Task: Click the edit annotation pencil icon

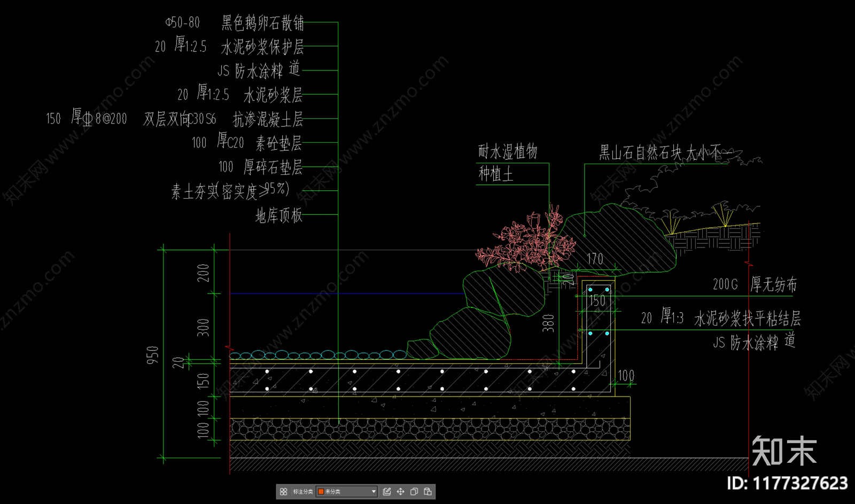Action: (x=387, y=492)
